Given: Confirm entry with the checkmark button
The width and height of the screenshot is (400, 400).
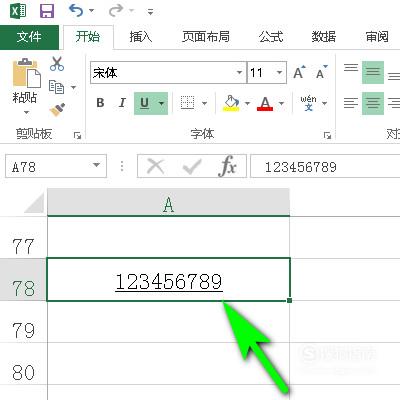Looking at the screenshot, I should (x=192, y=166).
